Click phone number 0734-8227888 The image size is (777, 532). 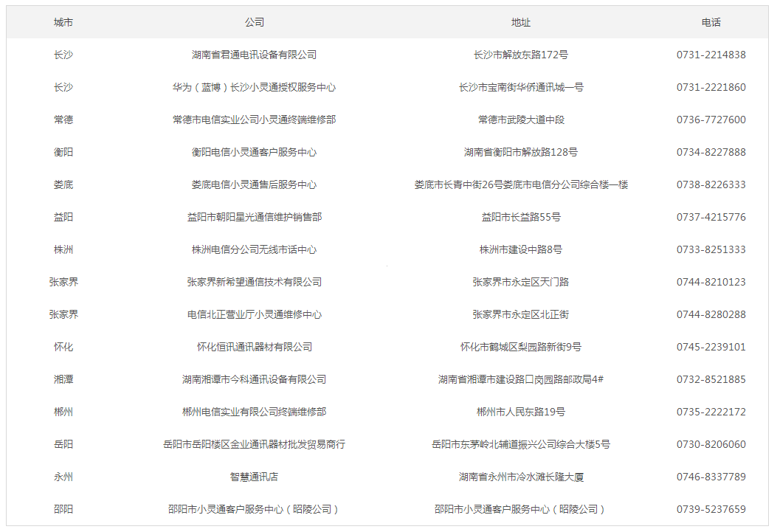pos(711,152)
